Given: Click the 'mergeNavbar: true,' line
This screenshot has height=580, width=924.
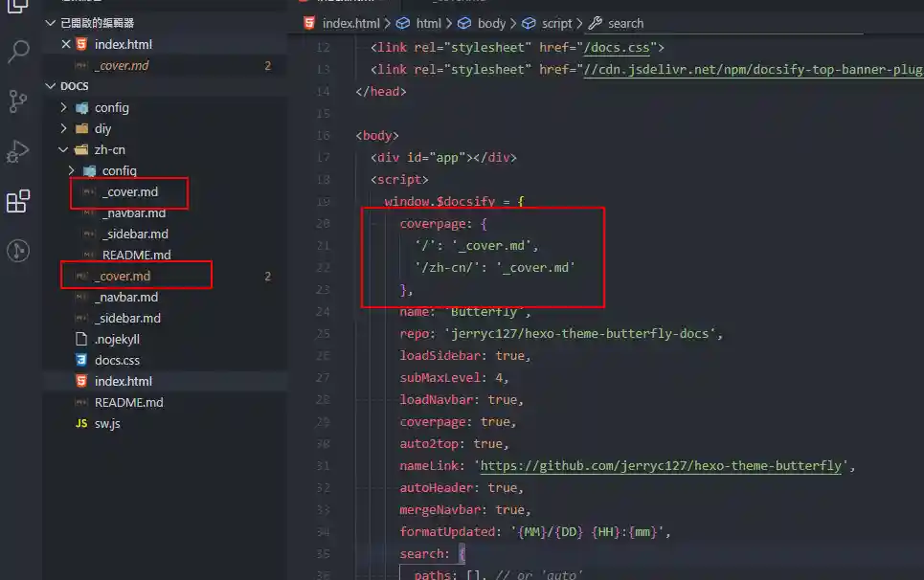Looking at the screenshot, I should point(465,510).
